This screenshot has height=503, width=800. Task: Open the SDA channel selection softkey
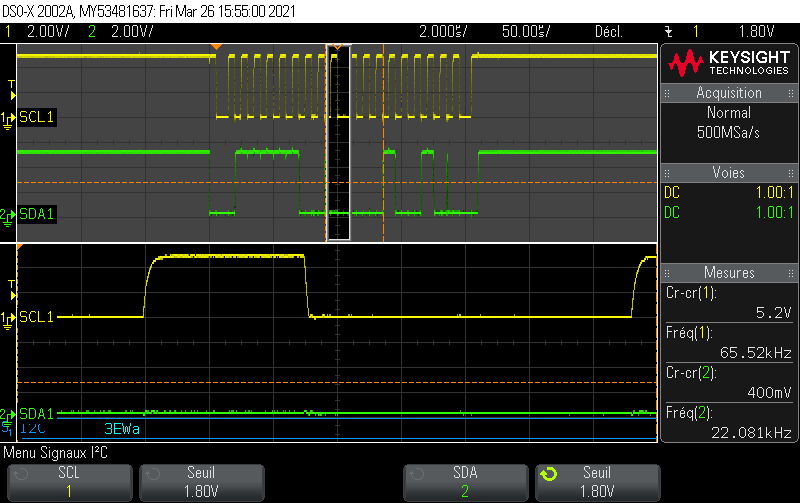point(465,482)
